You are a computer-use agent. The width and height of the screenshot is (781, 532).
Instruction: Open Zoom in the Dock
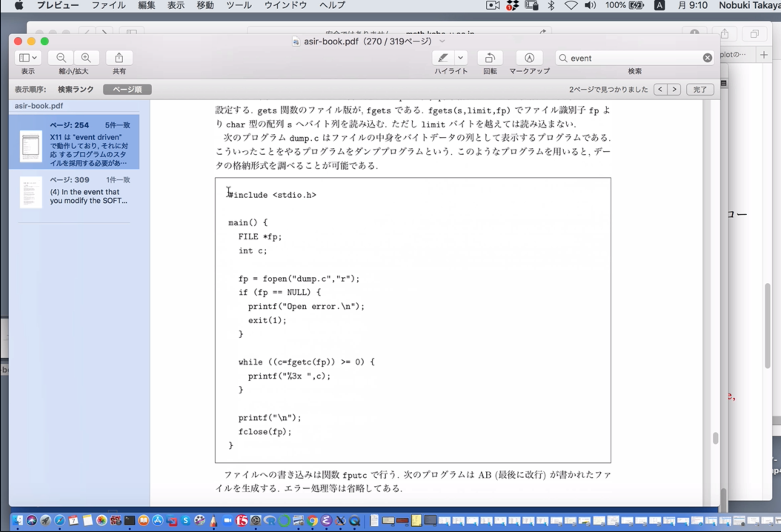click(x=227, y=521)
